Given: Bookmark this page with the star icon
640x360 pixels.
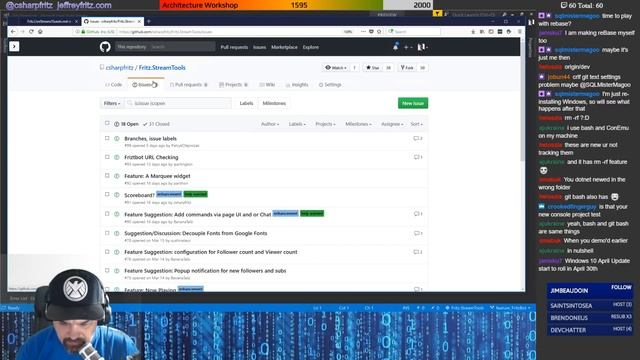Looking at the screenshot, I should [x=379, y=31].
